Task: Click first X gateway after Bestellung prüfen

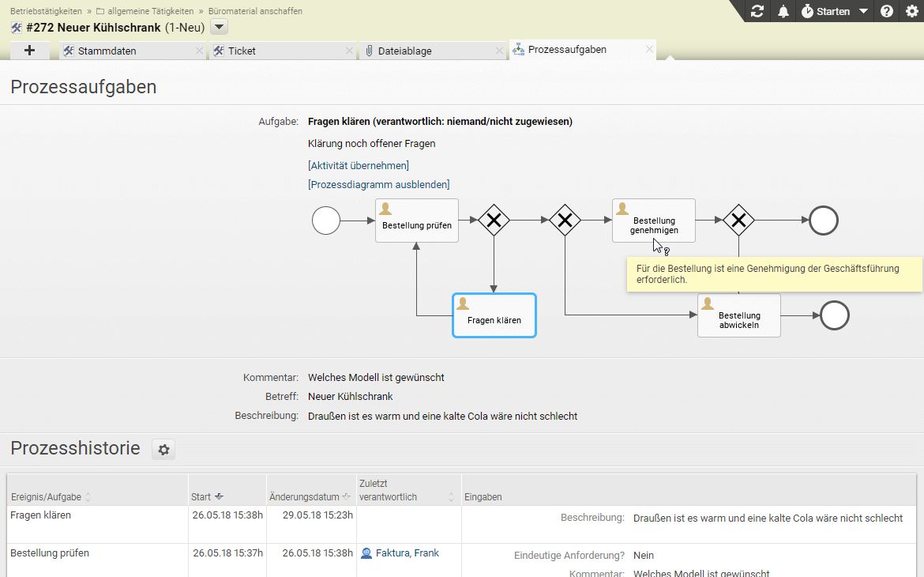Action: [x=494, y=221]
